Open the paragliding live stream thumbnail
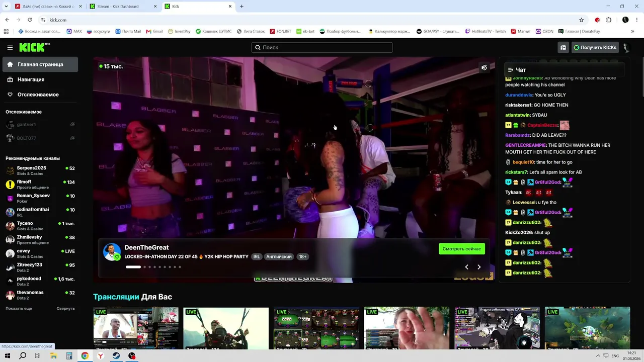Image resolution: width=644 pixels, height=362 pixels. (226, 328)
